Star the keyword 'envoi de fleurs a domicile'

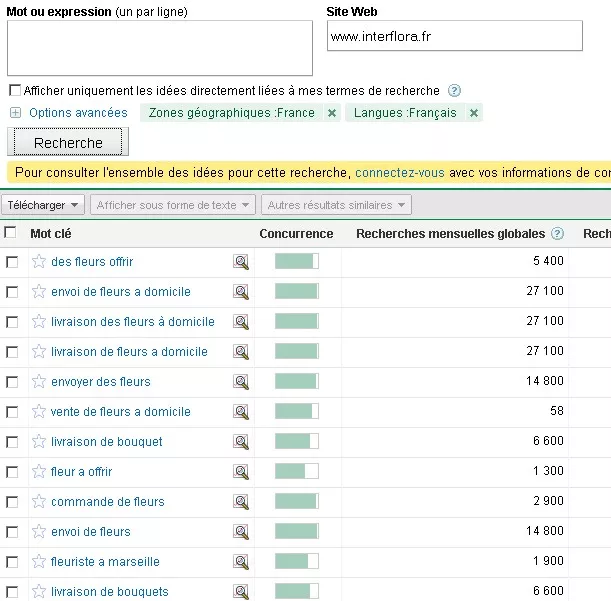click(x=39, y=292)
